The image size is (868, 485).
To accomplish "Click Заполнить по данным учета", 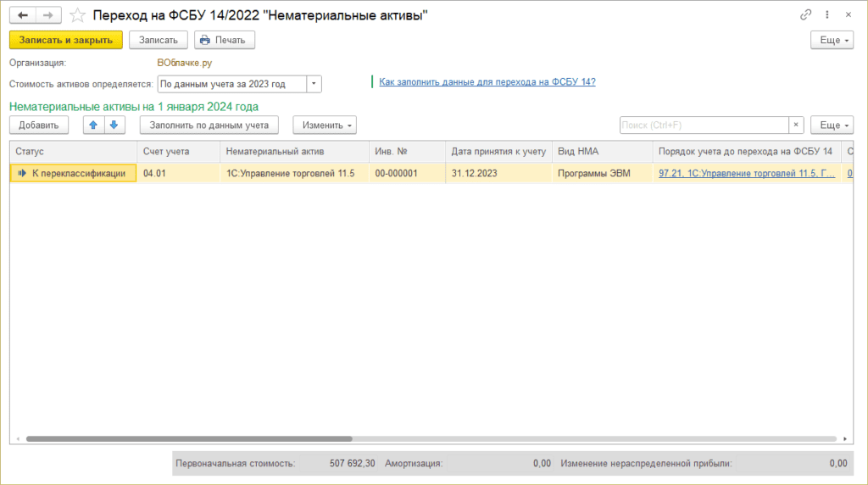I will [x=209, y=125].
